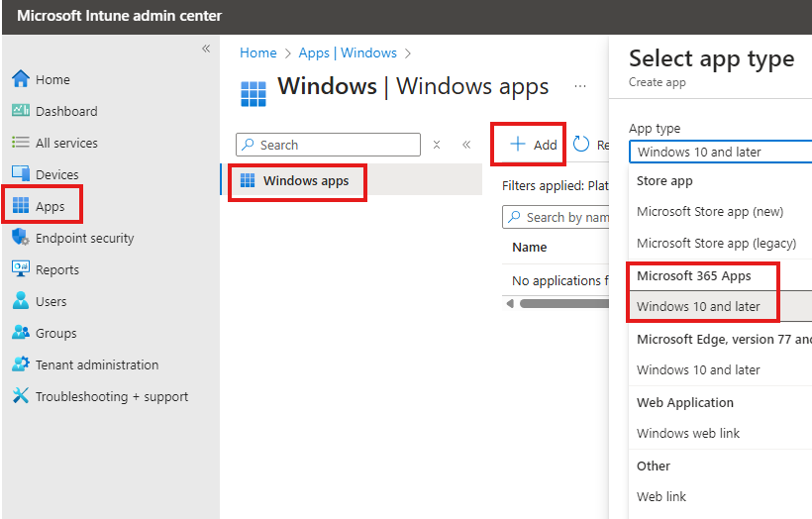The height and width of the screenshot is (519, 812).
Task: Click magnifier icon in Search by name box
Action: click(514, 217)
